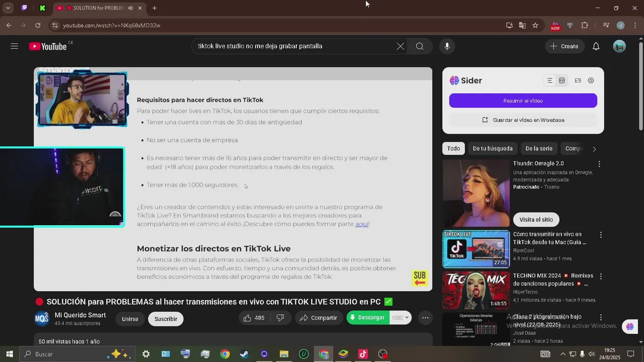Open the Chrome profile J avatar
Viewport: 644px width, 362px height.
click(620, 25)
